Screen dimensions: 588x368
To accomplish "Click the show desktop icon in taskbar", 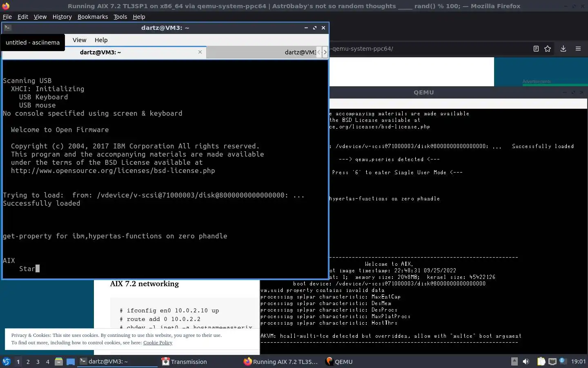I will pos(71,361).
